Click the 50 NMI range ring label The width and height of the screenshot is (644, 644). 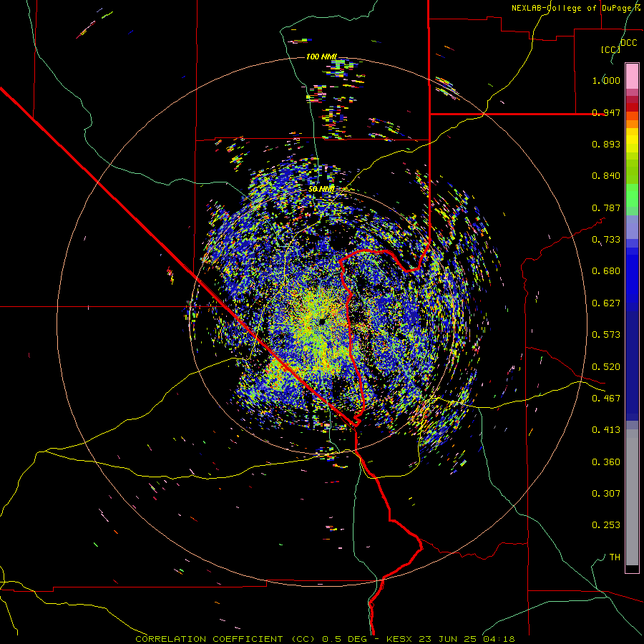pos(321,189)
